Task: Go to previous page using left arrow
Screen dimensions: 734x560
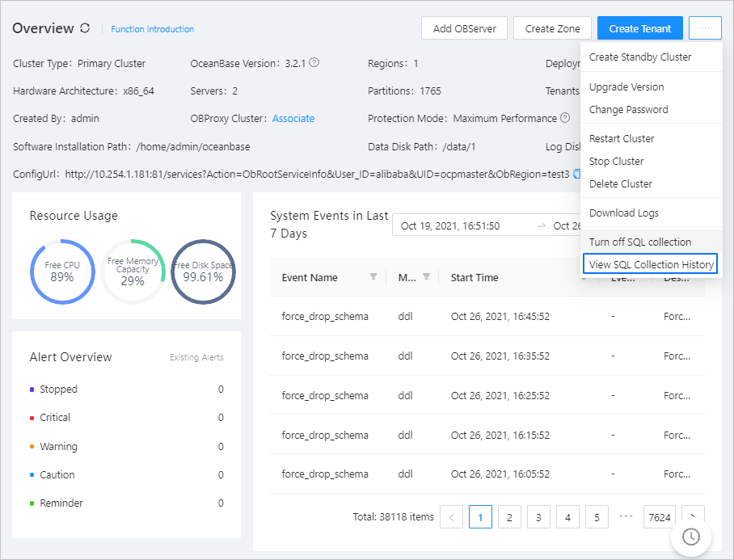Action: (x=451, y=517)
